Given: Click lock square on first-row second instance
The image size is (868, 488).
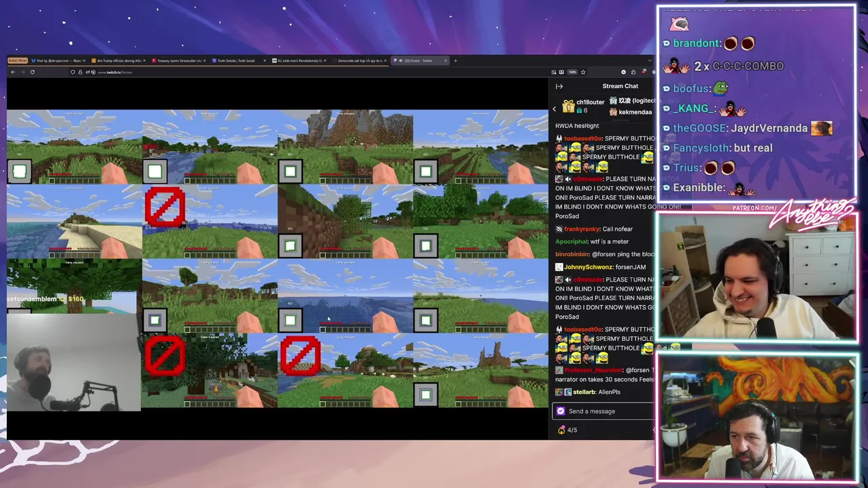Looking at the screenshot, I should (155, 171).
